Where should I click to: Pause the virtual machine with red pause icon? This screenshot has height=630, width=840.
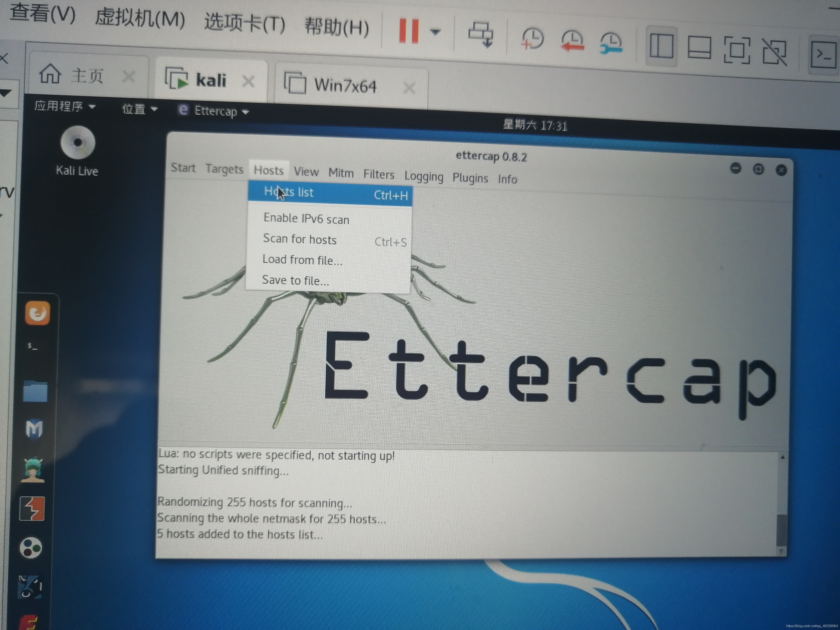point(409,31)
